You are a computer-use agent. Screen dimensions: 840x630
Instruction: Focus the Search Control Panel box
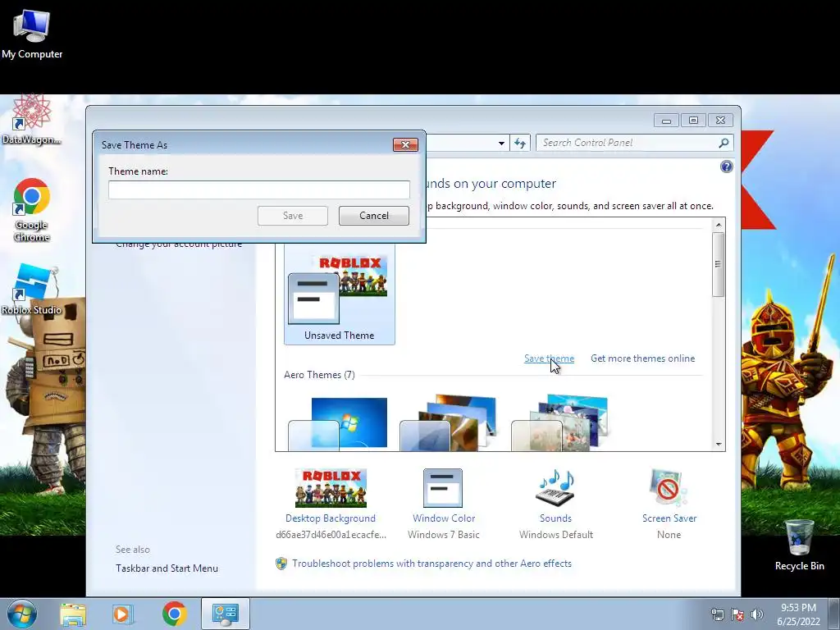click(635, 143)
